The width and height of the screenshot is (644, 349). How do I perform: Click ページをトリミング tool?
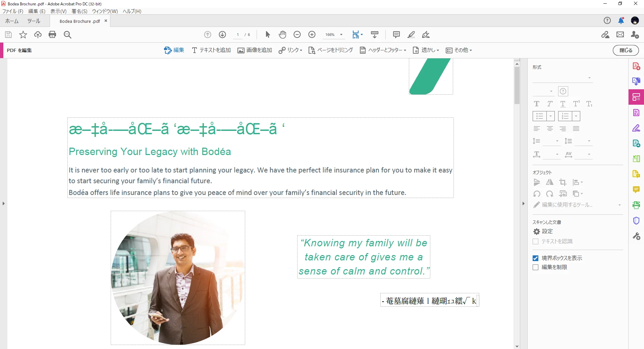click(331, 50)
